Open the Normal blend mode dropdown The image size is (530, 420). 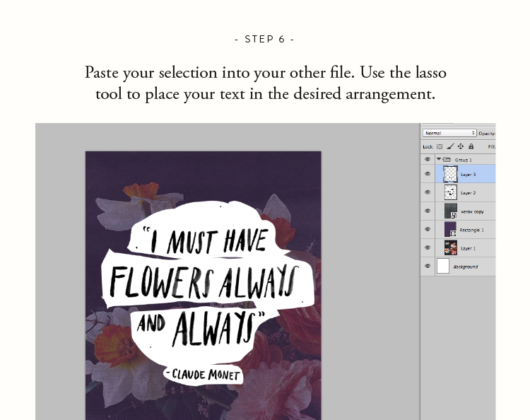coord(449,133)
